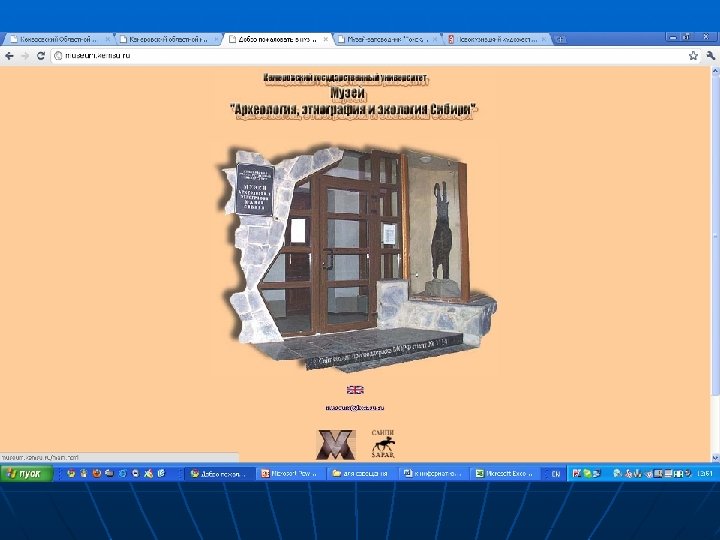Open the для сообщения folder taskbar button
This screenshot has height=540, width=720.
point(362,473)
